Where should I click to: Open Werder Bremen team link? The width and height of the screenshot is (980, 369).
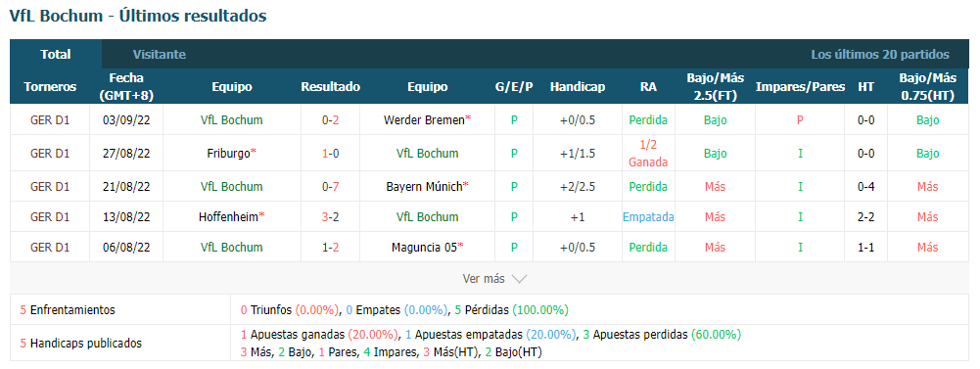[x=423, y=119]
